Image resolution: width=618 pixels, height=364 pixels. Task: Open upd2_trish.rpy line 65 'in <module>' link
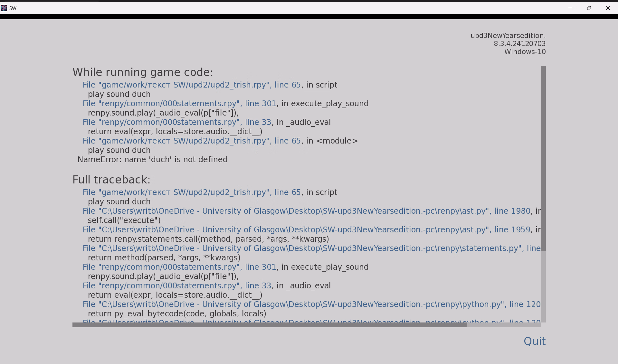tap(191, 141)
